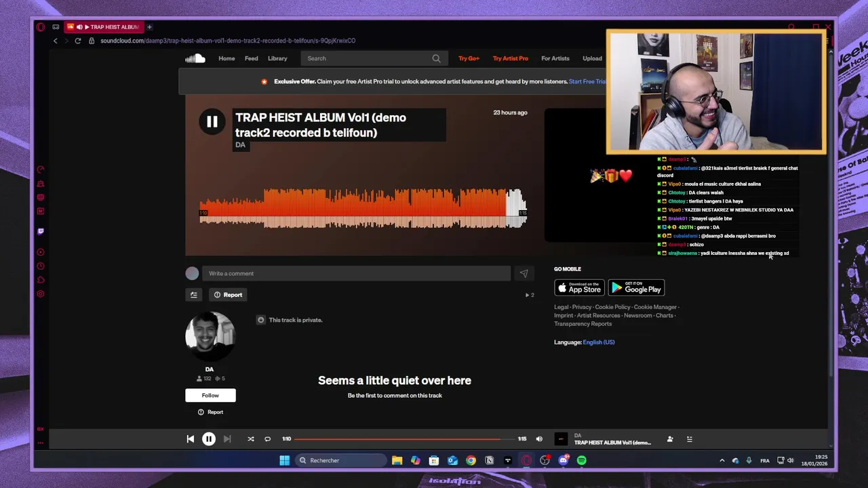
Task: Change language via English (US) link
Action: (x=599, y=342)
